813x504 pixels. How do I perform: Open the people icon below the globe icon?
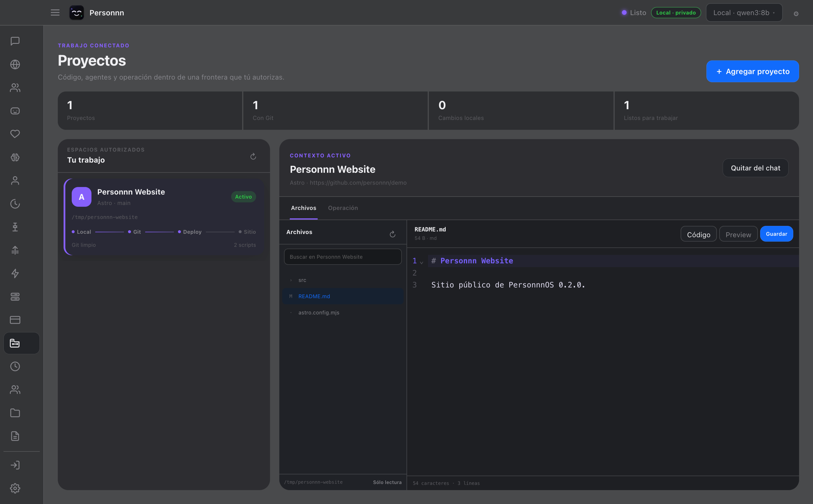[x=15, y=88]
